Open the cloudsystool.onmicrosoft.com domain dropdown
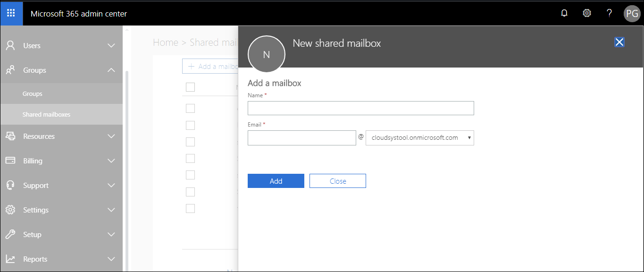This screenshot has width=644, height=272. point(420,138)
